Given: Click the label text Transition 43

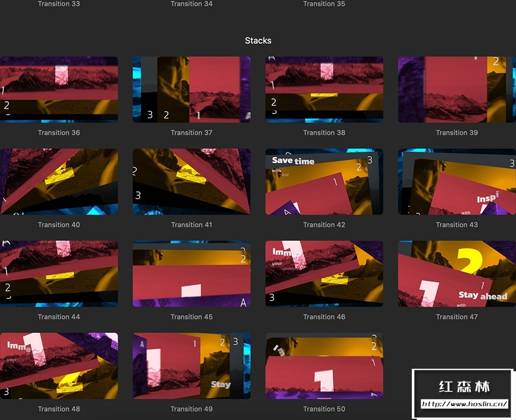Looking at the screenshot, I should click(x=457, y=225).
